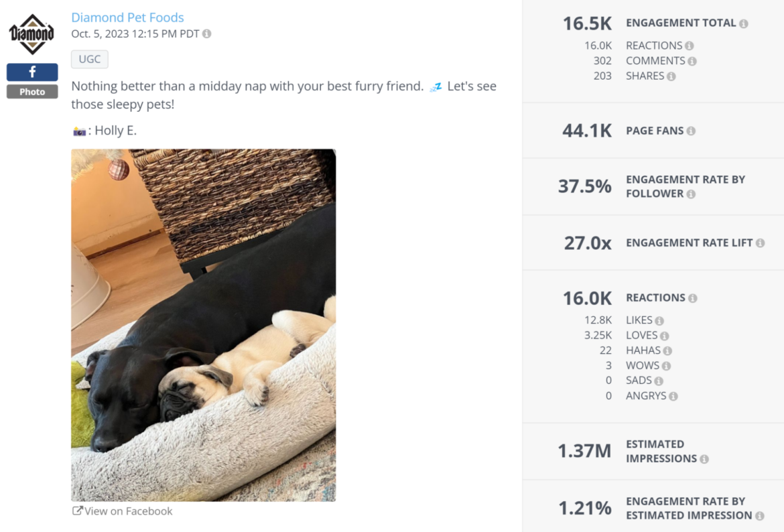This screenshot has height=532, width=784.
Task: Click the info icon next to Engagement Rate Lift
Action: click(x=760, y=243)
